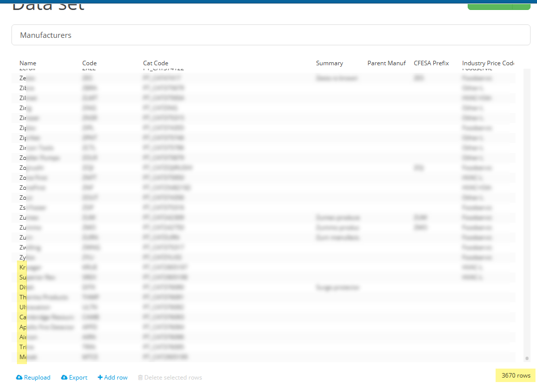Sort by the Cat Code column header
The image size is (537, 392).
point(156,63)
